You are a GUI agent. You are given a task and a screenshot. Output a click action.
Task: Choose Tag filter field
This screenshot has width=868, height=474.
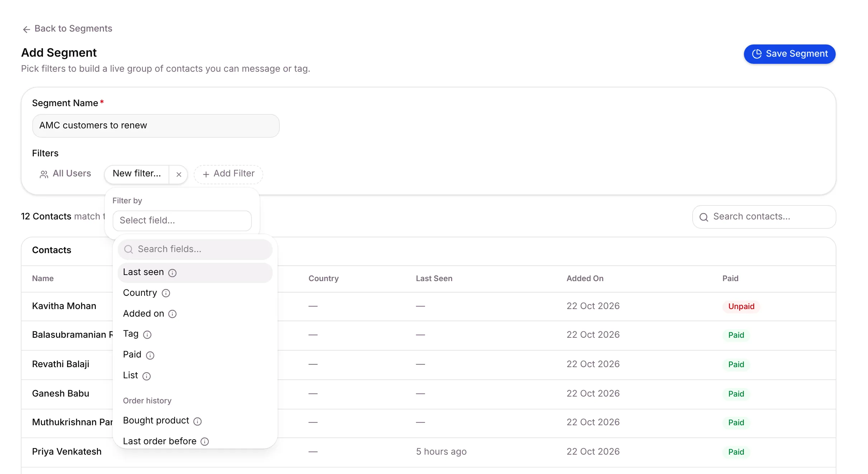pyautogui.click(x=195, y=334)
